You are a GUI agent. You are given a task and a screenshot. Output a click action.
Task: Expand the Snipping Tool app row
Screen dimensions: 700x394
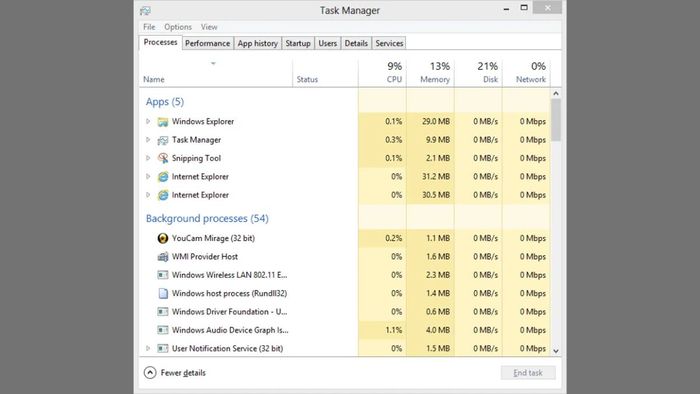[148, 158]
